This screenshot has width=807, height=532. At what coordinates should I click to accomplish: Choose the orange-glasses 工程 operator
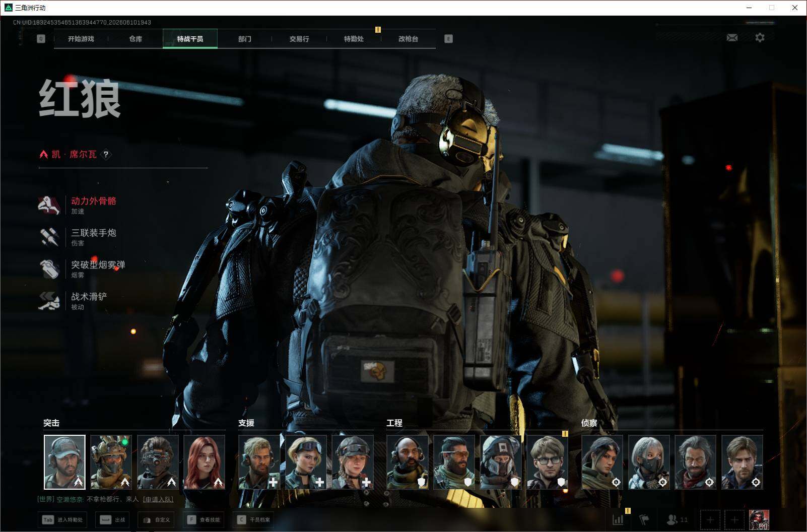tap(454, 462)
